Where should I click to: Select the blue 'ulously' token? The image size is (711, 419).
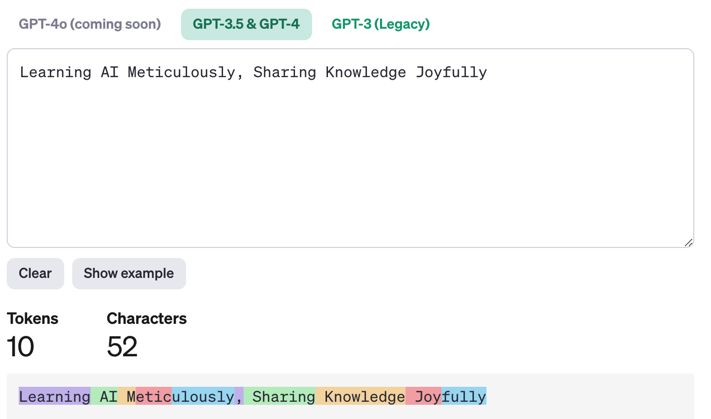pos(203,396)
